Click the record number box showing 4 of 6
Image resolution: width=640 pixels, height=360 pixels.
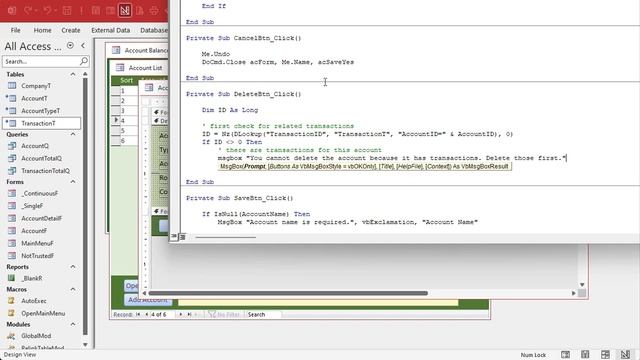point(162,314)
